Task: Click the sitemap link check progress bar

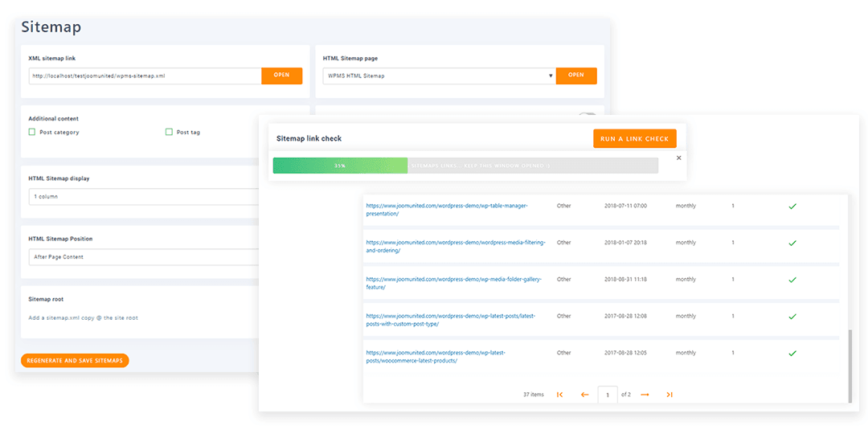Action: [465, 166]
